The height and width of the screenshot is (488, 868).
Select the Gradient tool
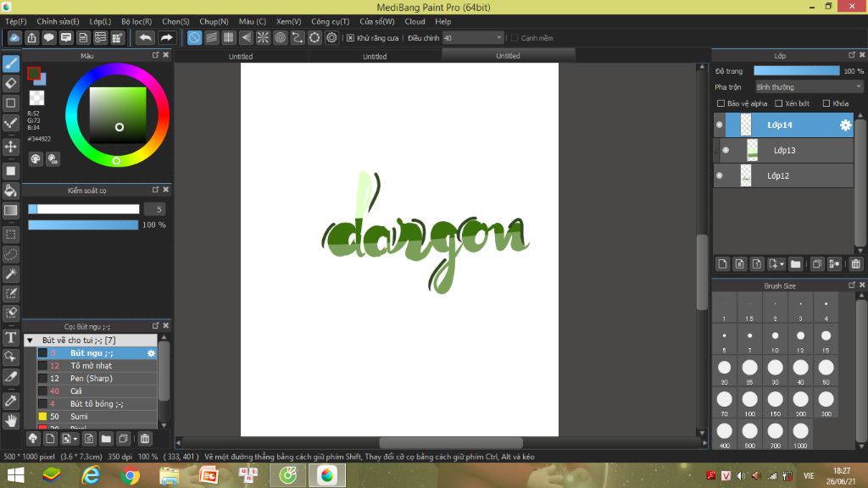[x=10, y=210]
